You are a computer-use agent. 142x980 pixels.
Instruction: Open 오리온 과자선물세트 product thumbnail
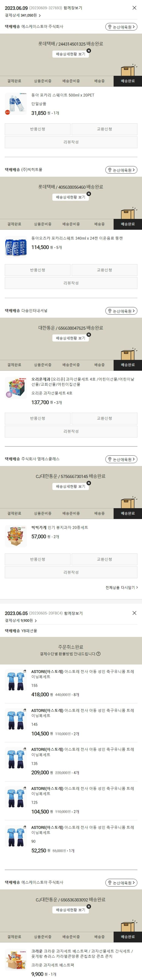coord(16,387)
